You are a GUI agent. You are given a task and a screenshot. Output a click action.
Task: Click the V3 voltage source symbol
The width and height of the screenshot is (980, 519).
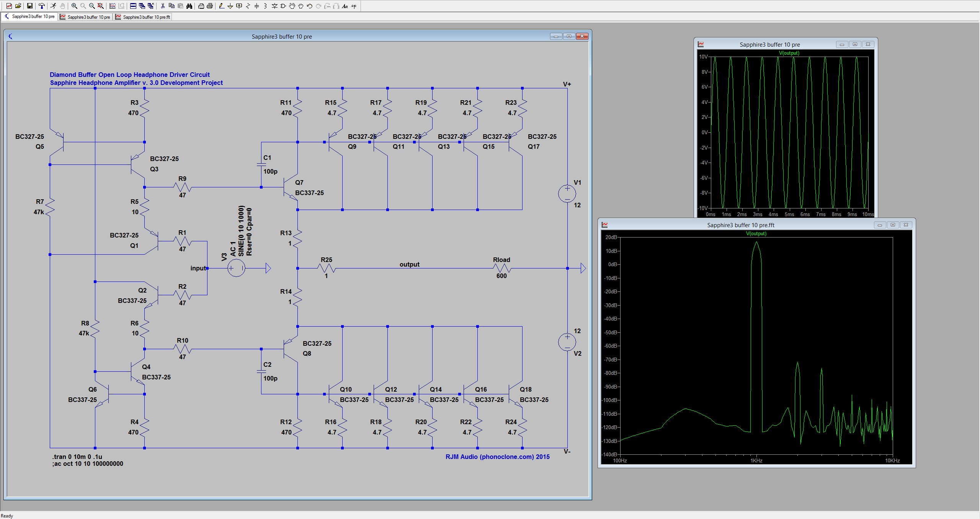point(236,268)
